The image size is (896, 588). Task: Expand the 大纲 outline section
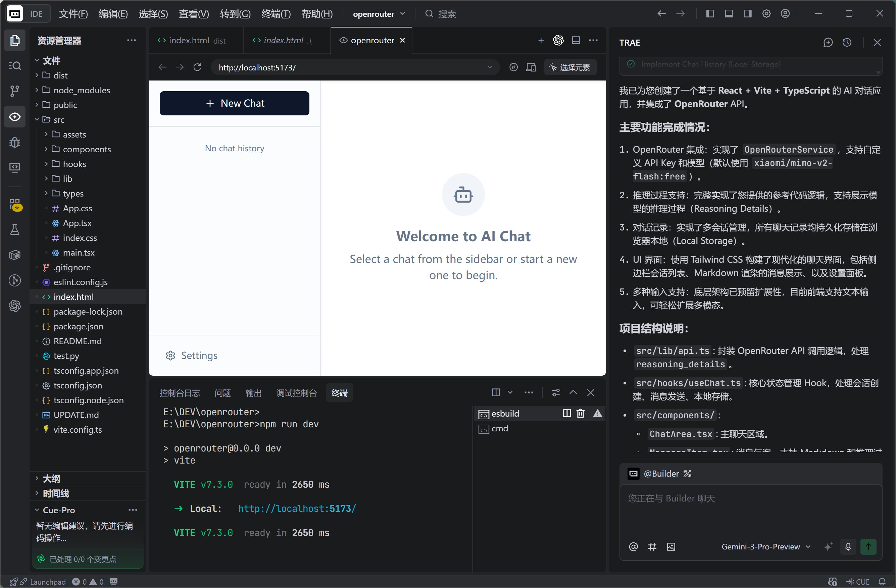point(51,479)
